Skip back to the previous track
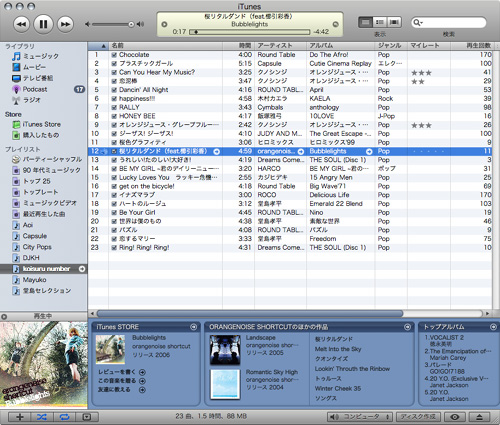Image resolution: width=500 pixels, height=425 pixels. 22,24
